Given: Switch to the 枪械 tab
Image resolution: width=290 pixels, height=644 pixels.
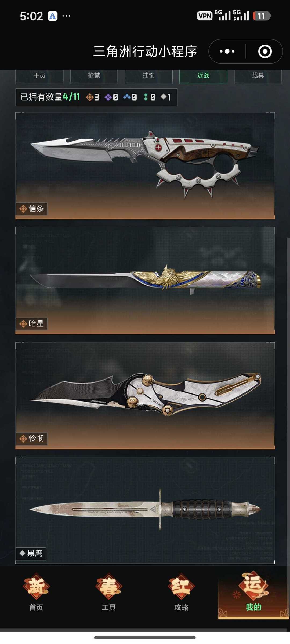Looking at the screenshot, I should tap(94, 76).
